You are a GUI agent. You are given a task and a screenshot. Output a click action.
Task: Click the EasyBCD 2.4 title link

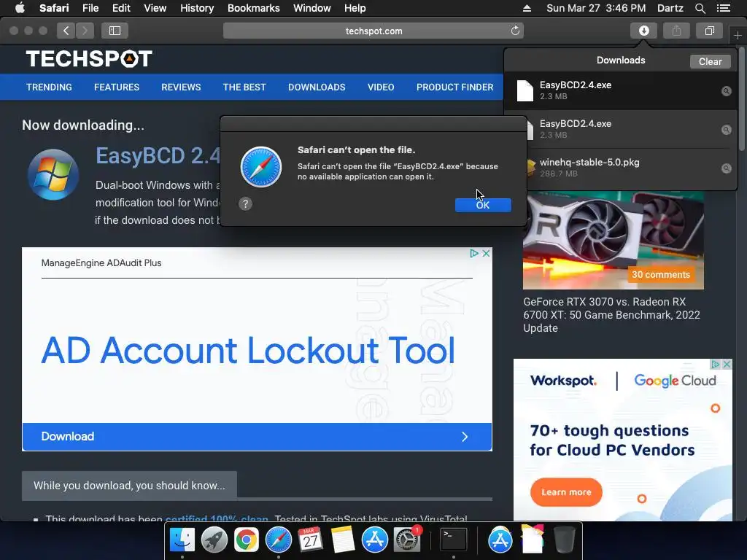pyautogui.click(x=158, y=156)
